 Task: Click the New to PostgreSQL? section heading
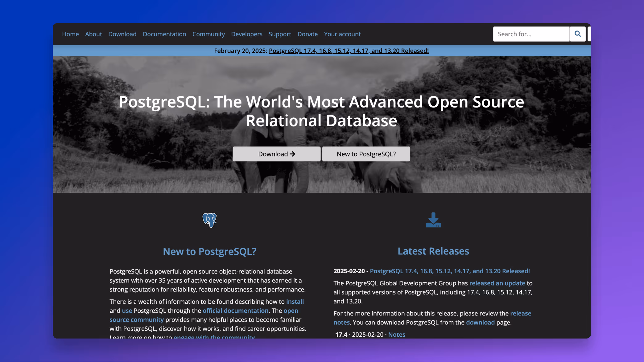pos(209,251)
